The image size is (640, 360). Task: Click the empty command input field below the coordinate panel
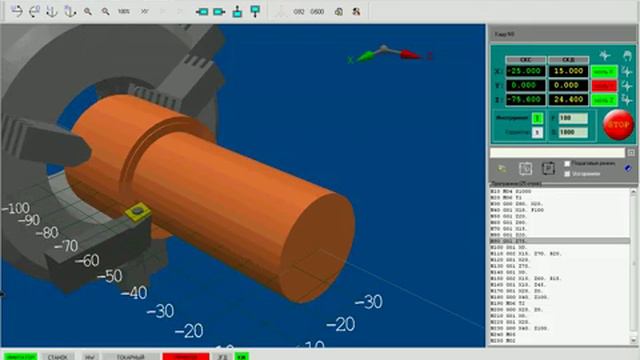coord(557,153)
